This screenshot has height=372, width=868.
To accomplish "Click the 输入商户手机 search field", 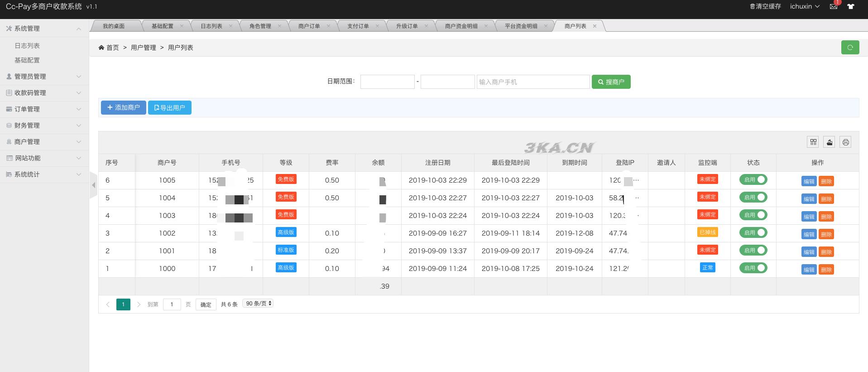I will (533, 82).
